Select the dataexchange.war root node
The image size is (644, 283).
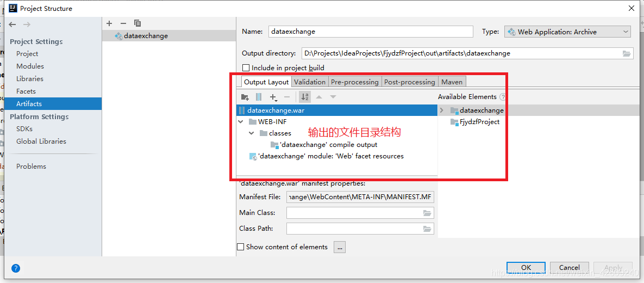point(337,110)
